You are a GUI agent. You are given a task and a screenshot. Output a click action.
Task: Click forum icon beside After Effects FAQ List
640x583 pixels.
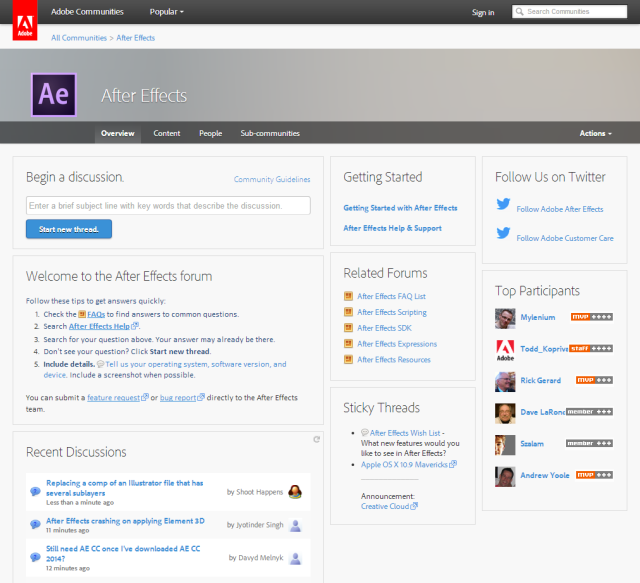(348, 296)
